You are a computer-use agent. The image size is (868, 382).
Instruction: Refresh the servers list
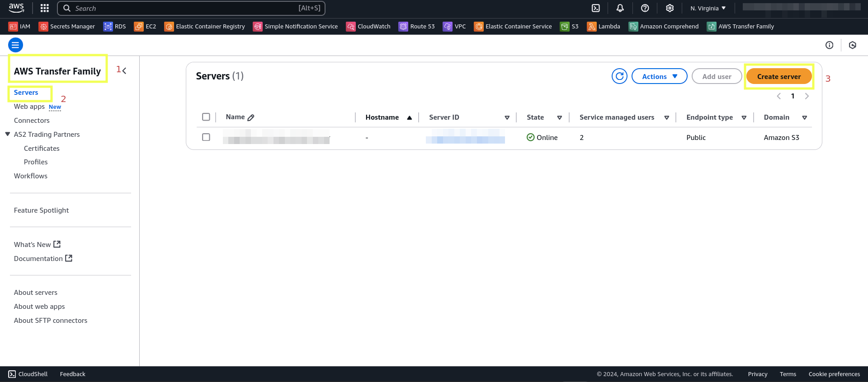[619, 76]
